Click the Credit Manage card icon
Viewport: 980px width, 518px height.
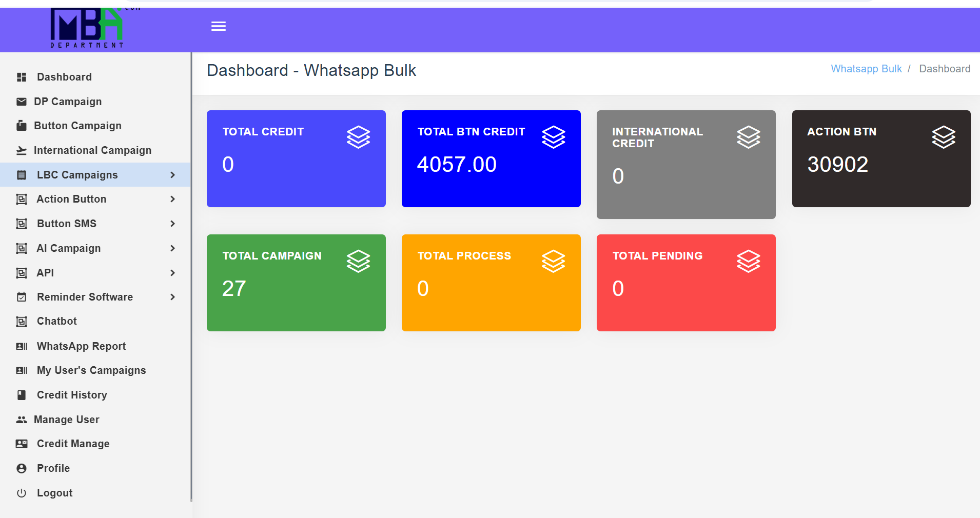tap(22, 444)
